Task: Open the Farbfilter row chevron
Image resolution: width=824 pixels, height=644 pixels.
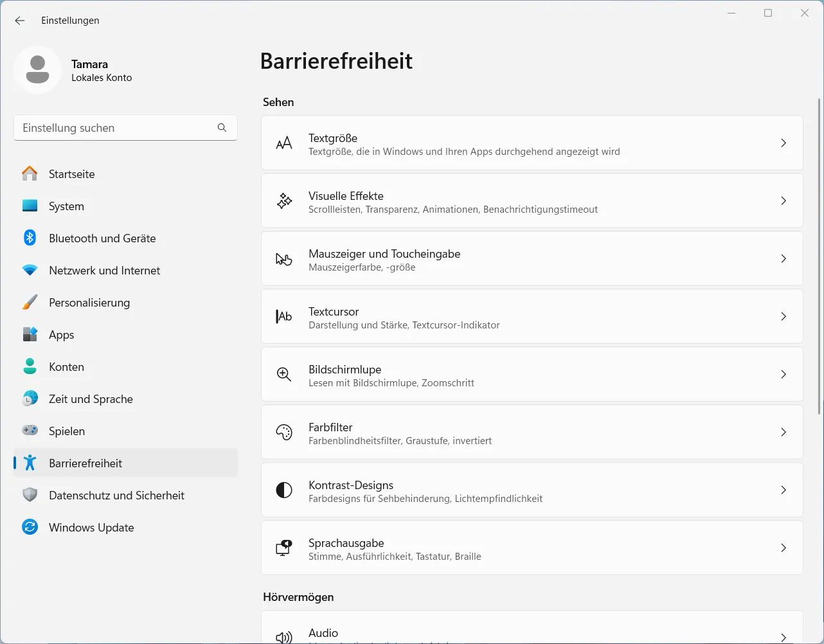Action: [x=784, y=432]
